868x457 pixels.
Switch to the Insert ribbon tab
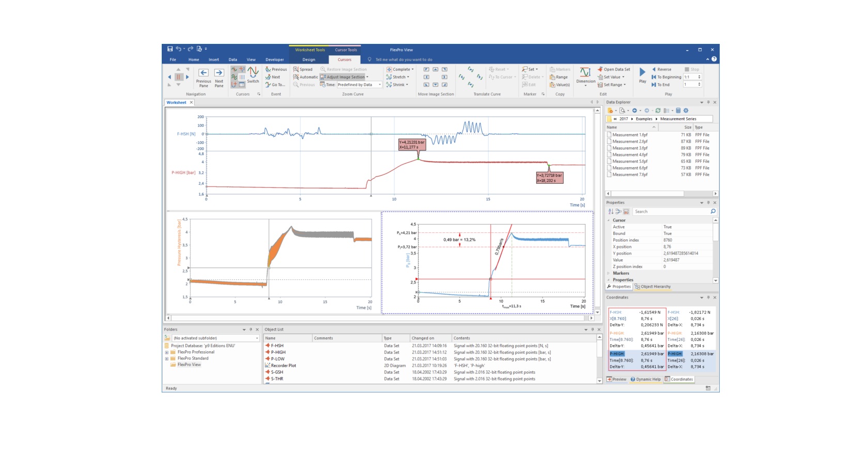click(214, 59)
